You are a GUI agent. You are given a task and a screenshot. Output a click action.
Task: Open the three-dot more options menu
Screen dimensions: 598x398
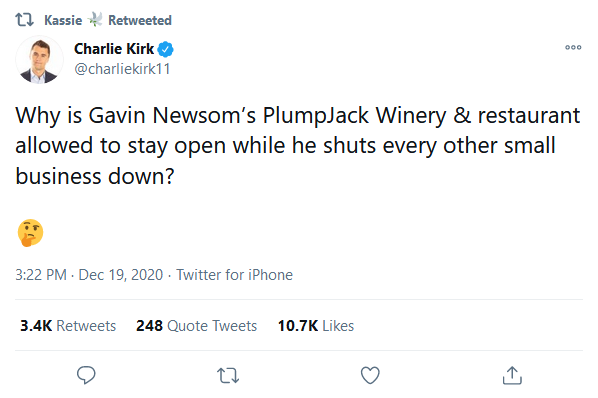(573, 47)
